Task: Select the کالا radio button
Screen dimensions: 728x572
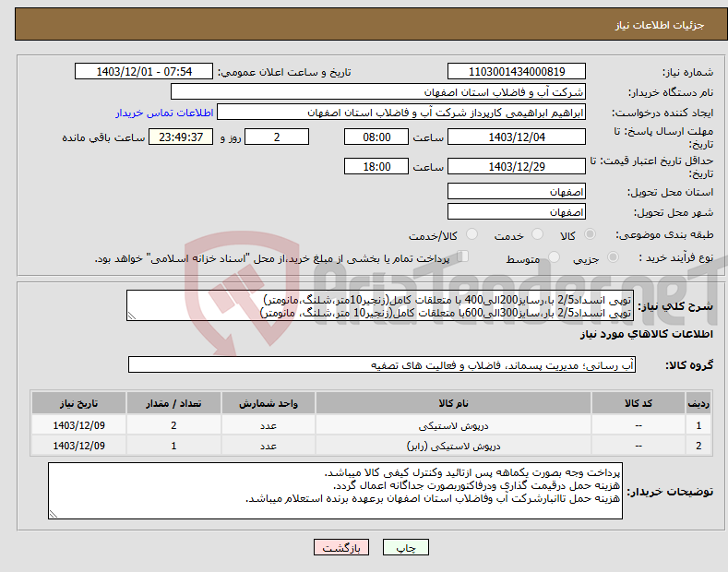Action: tap(590, 234)
